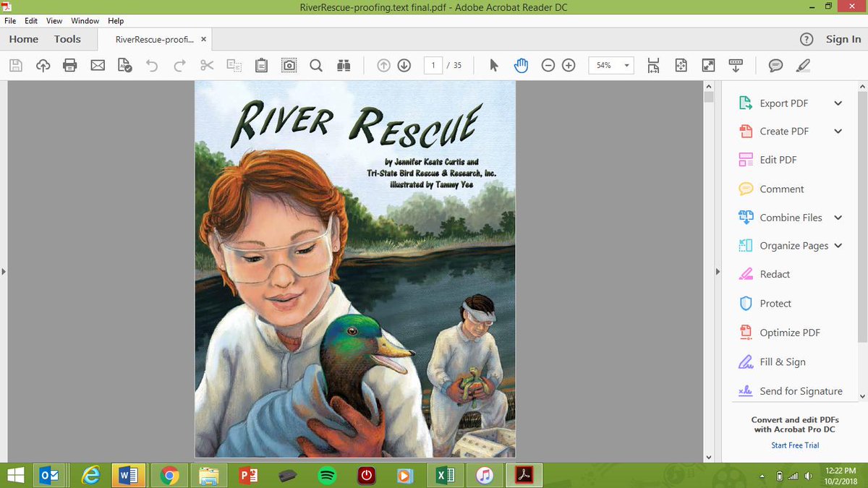Click the undo arrow icon
Screen dimensions: 868x488
coord(152,66)
